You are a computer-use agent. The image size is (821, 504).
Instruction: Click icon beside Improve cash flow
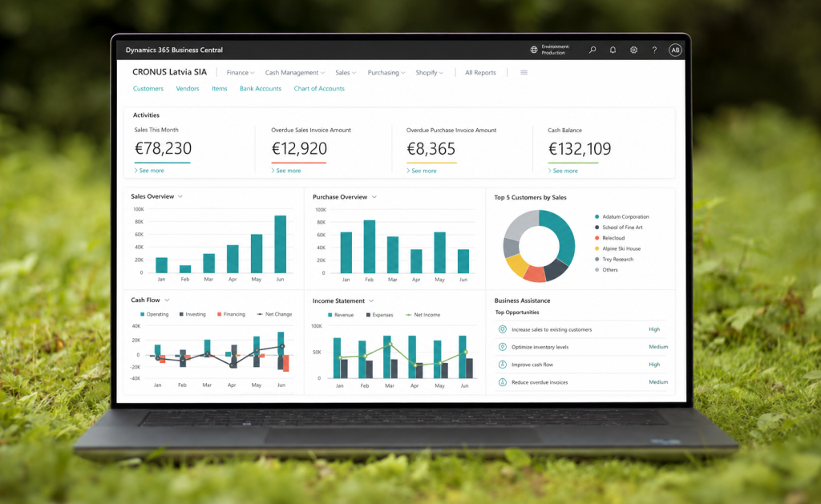[502, 365]
